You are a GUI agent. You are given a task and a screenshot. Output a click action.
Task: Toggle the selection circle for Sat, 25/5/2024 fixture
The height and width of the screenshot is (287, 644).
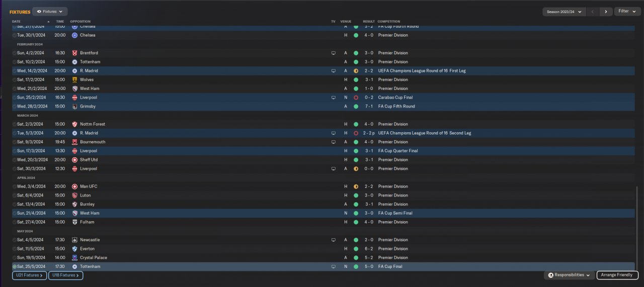coord(15,266)
